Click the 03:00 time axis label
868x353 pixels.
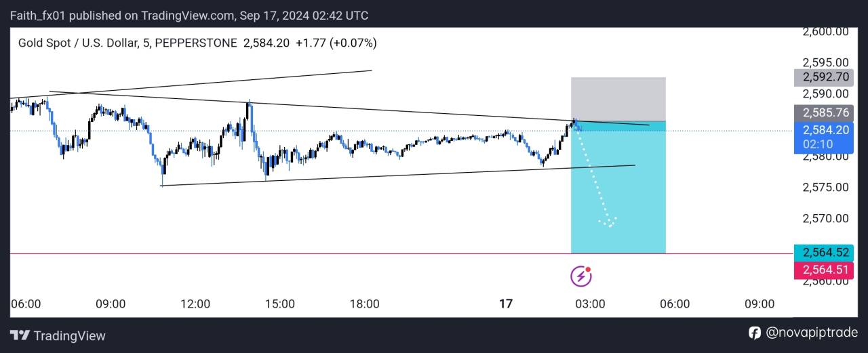click(x=590, y=304)
